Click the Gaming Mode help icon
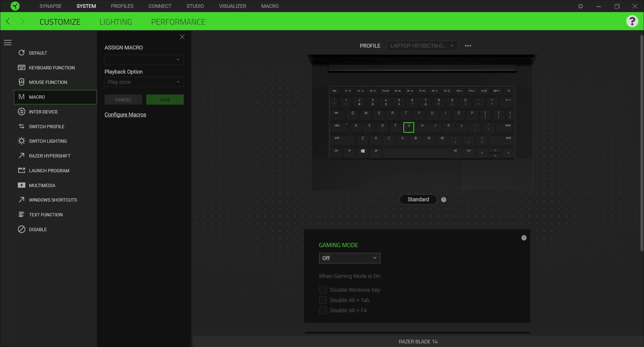The height and width of the screenshot is (347, 644). pyautogui.click(x=524, y=238)
